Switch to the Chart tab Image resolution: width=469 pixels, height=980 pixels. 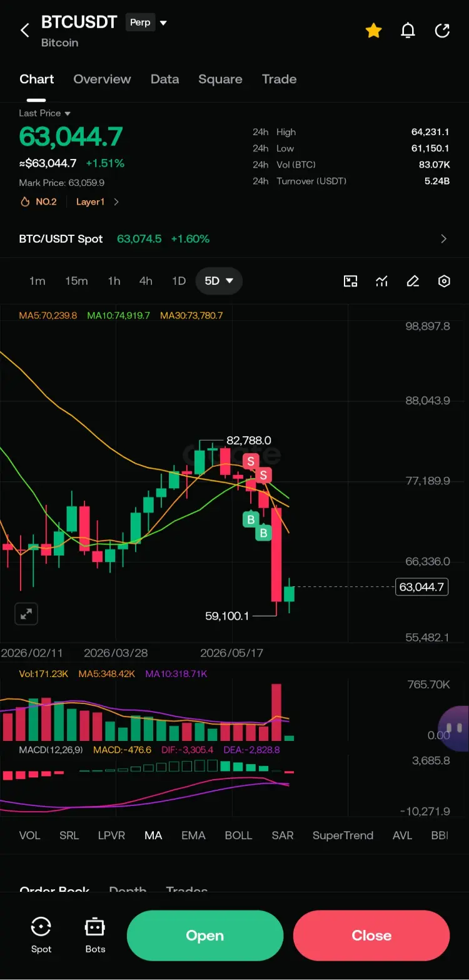(36, 79)
